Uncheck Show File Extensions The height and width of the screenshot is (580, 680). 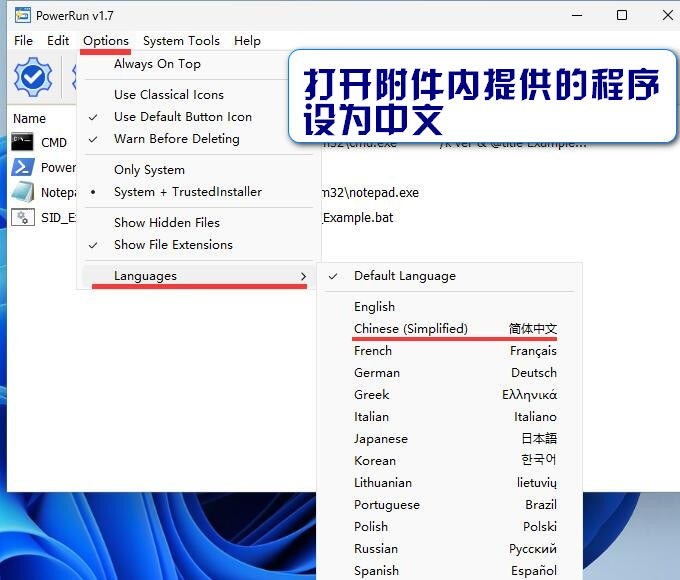199,245
